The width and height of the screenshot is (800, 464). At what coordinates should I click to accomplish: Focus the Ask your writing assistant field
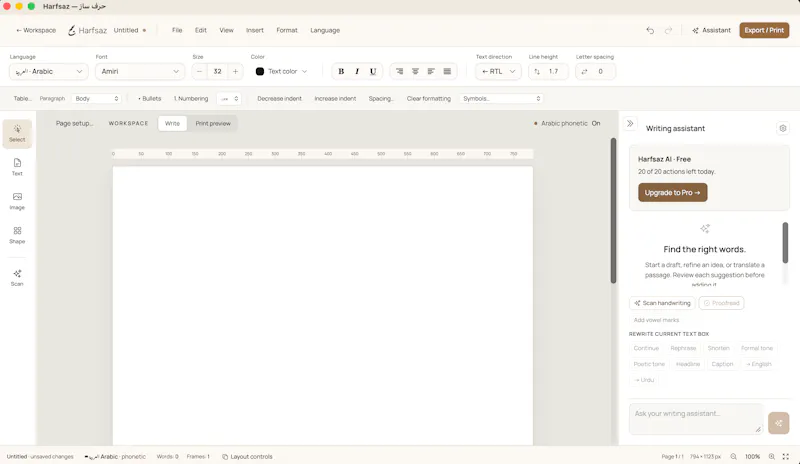coord(696,419)
